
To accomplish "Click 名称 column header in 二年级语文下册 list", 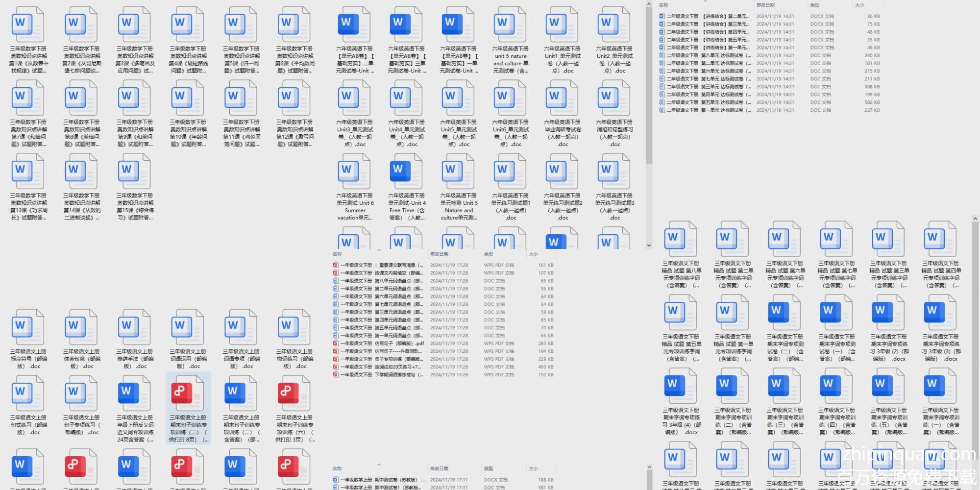I will [663, 5].
